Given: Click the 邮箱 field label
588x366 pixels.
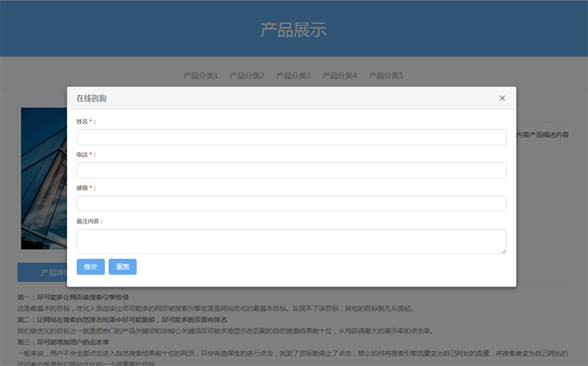Looking at the screenshot, I should pyautogui.click(x=82, y=188).
